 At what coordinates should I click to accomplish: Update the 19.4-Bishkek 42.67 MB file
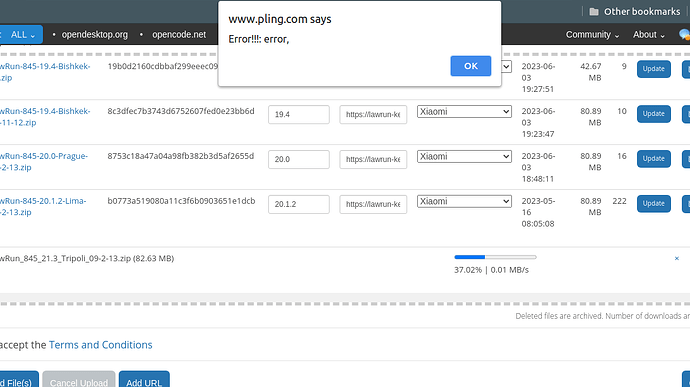tap(653, 69)
